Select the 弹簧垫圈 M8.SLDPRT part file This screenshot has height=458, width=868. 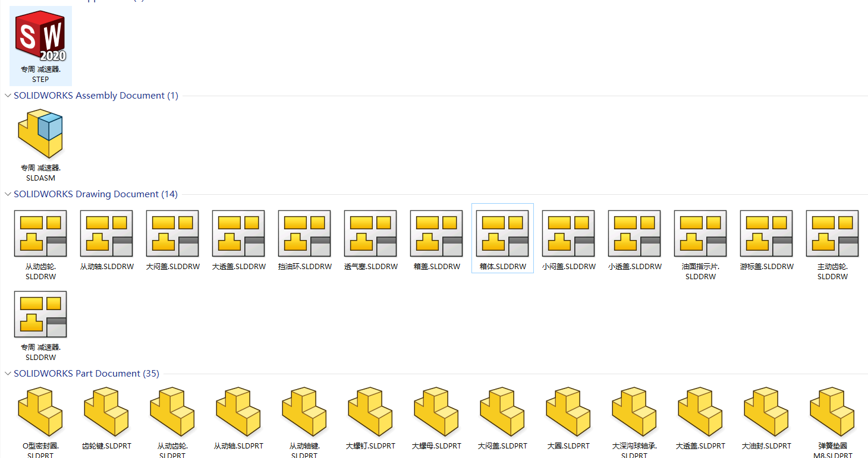pos(832,422)
